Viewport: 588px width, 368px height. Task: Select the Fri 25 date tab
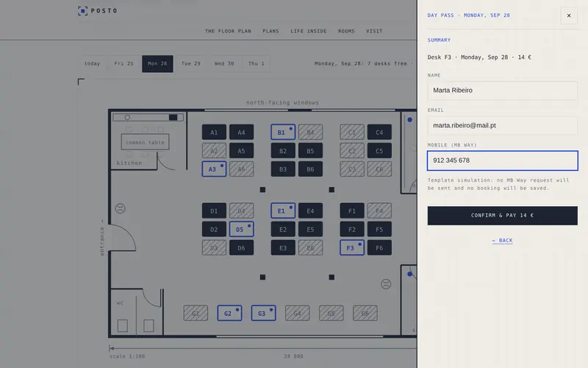click(x=124, y=63)
